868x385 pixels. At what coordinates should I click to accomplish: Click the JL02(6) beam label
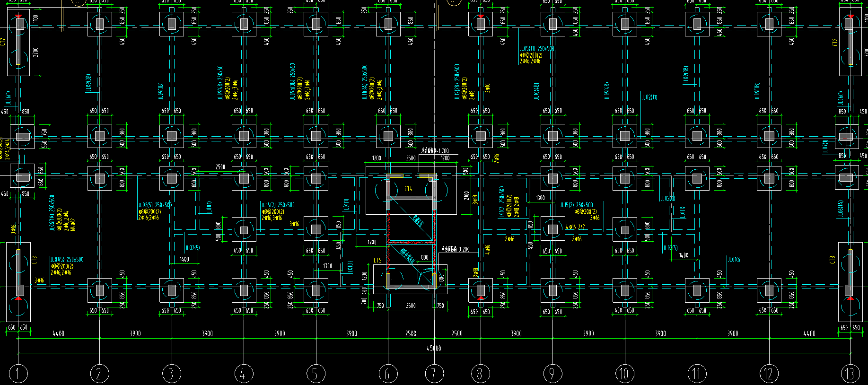667,199
